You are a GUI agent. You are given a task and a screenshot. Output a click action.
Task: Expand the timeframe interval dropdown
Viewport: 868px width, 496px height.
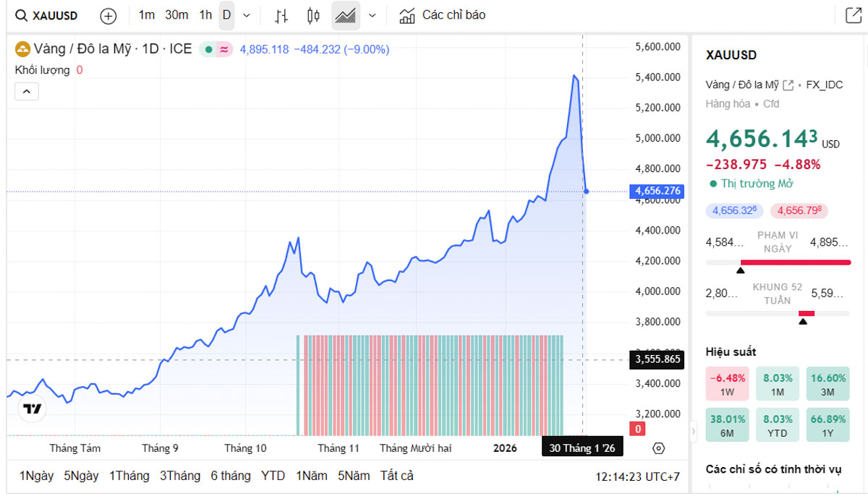(x=247, y=15)
